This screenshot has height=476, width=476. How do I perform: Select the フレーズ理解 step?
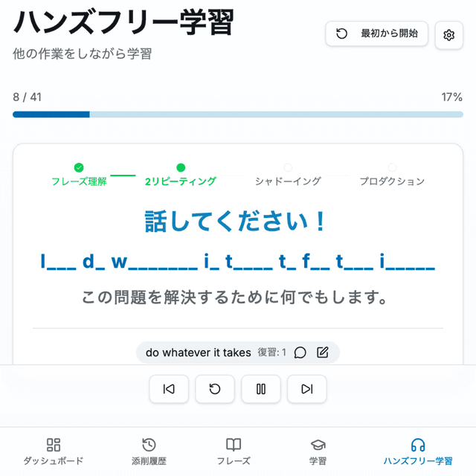(x=79, y=175)
